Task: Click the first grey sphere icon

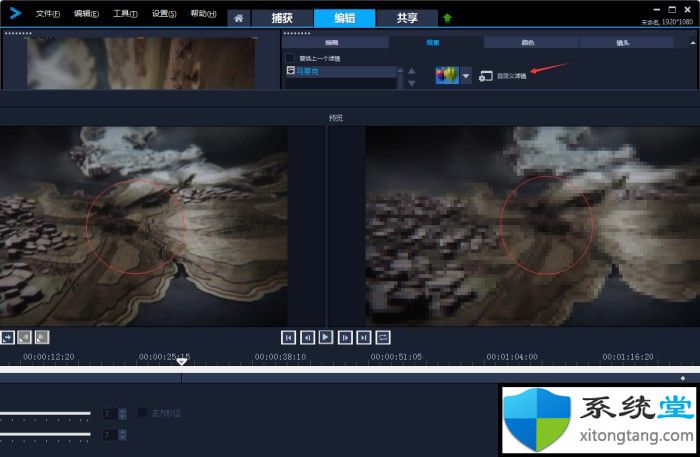Action: click(25, 337)
